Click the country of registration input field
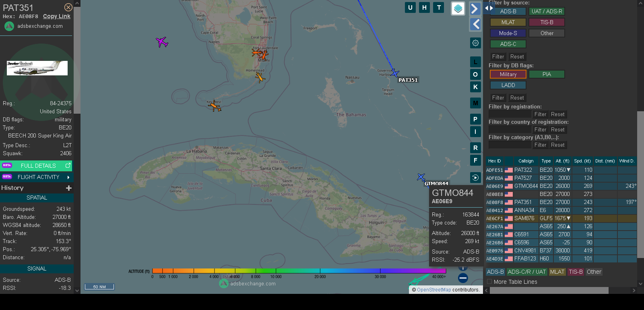 [510, 130]
